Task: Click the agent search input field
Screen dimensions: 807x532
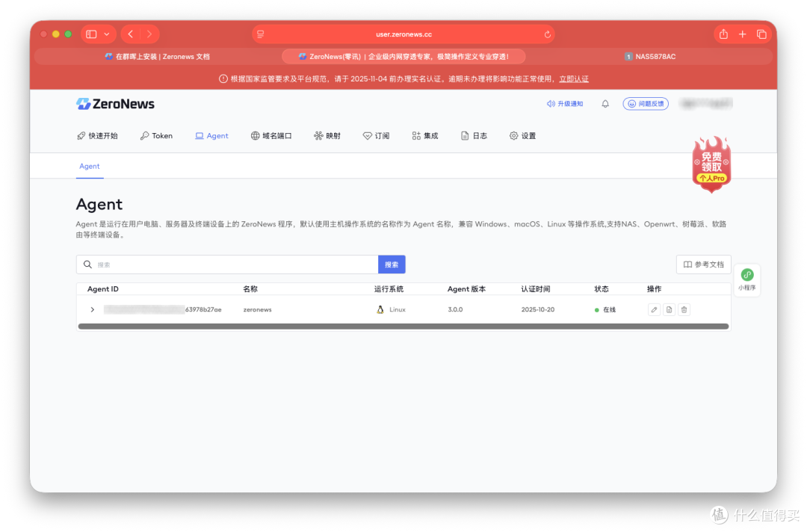Action: (227, 265)
